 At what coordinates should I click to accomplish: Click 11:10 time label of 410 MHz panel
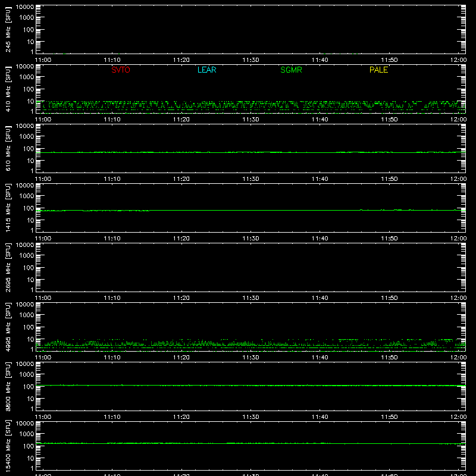(x=112, y=120)
